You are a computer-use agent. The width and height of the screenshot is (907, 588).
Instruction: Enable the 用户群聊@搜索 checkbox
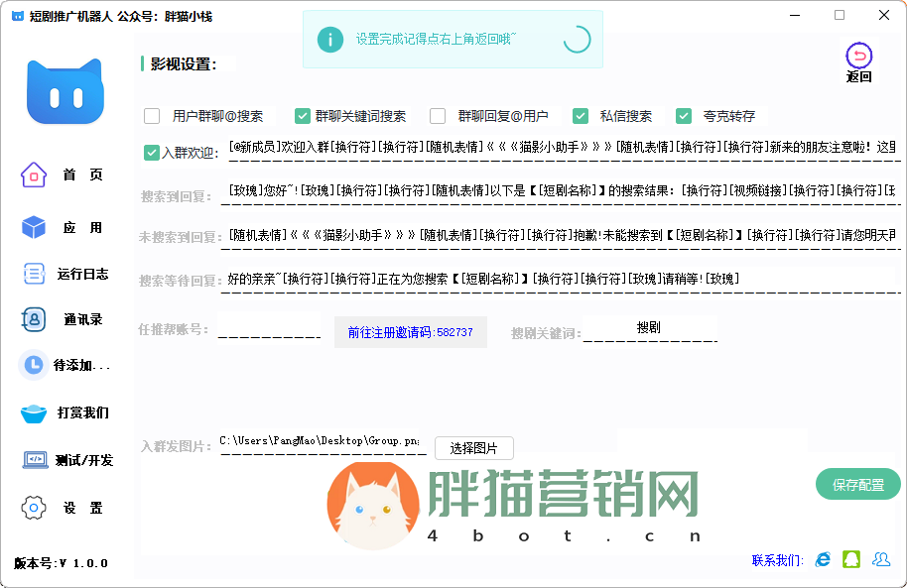coord(152,116)
